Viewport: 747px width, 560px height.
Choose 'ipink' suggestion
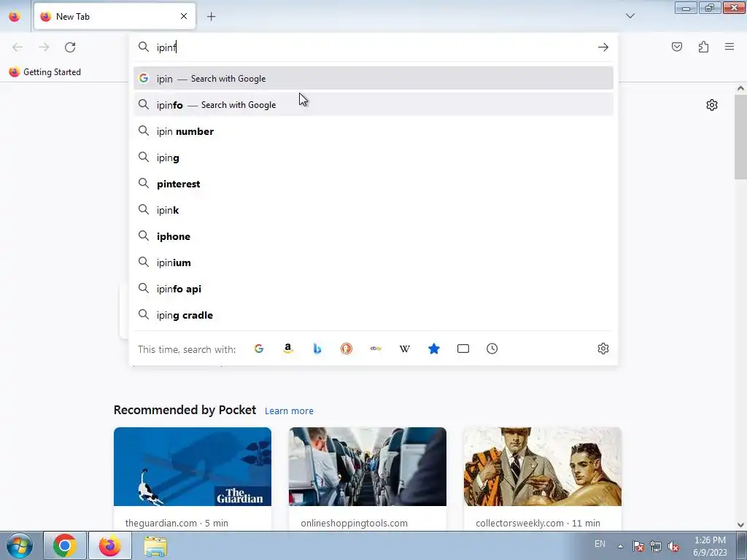[x=373, y=209]
